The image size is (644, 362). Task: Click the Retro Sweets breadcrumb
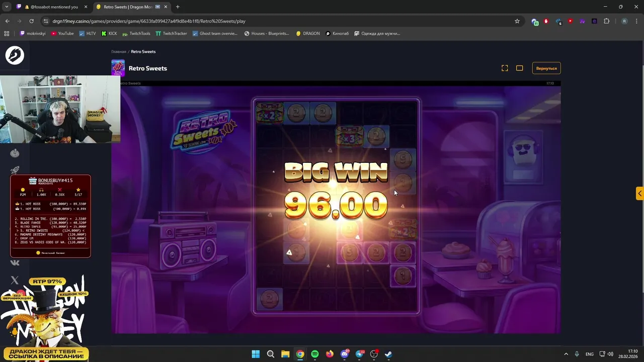pos(143,51)
